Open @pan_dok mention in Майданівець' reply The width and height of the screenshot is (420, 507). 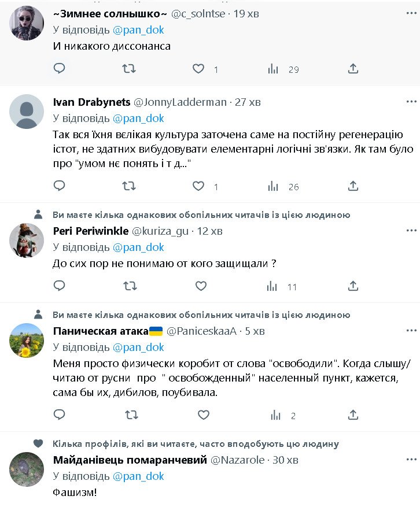tap(138, 476)
